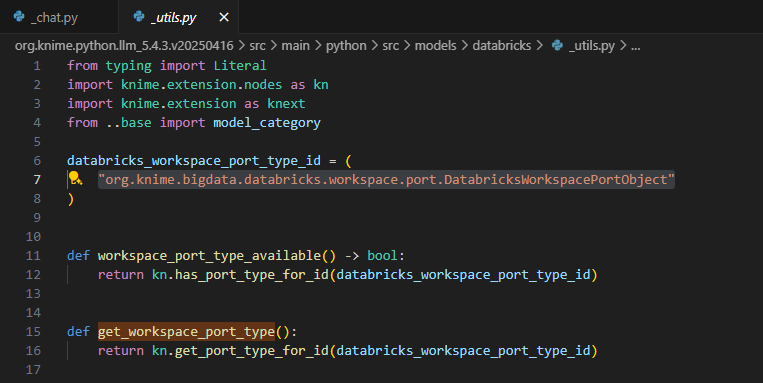Click 'workspace_port_type_available' function name

click(209, 255)
